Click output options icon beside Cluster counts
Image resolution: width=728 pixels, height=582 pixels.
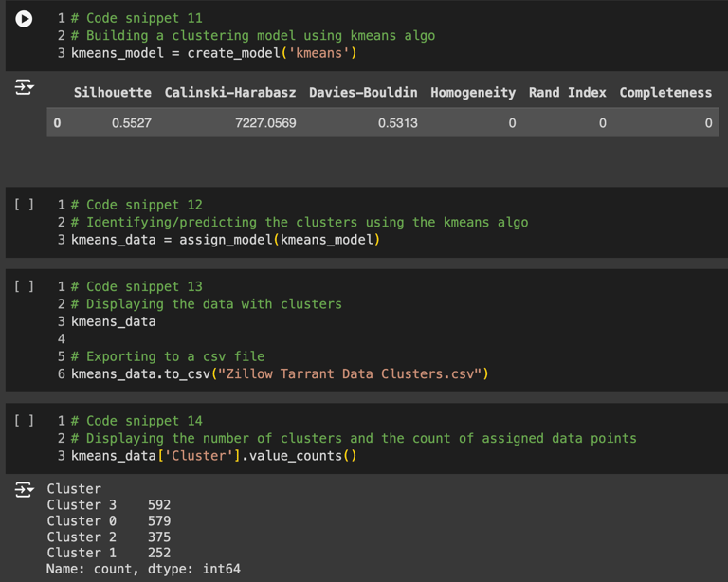[24, 490]
